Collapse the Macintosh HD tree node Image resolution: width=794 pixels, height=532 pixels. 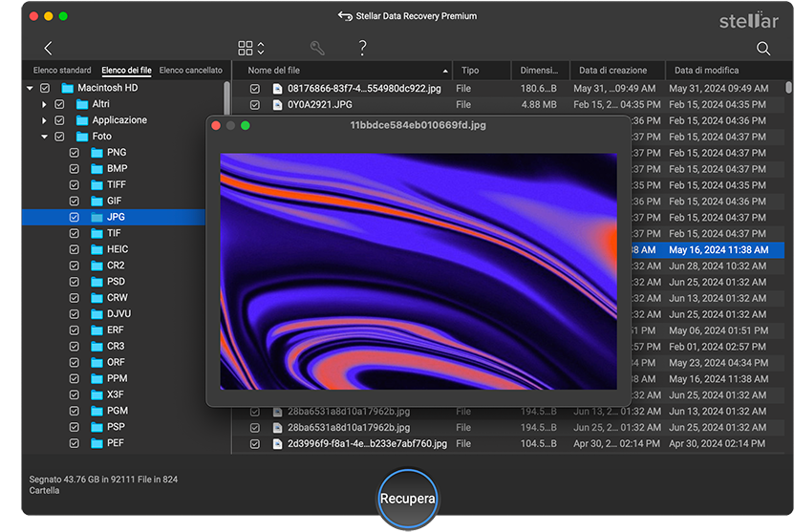[30, 88]
